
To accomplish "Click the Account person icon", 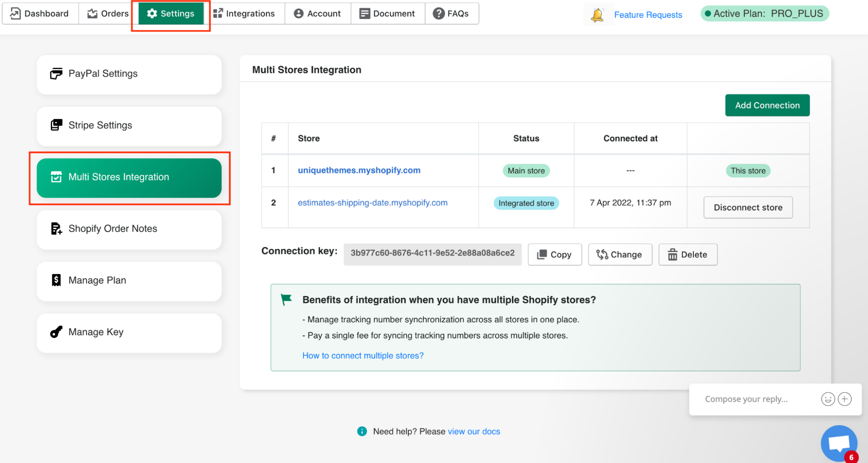I will (x=298, y=13).
